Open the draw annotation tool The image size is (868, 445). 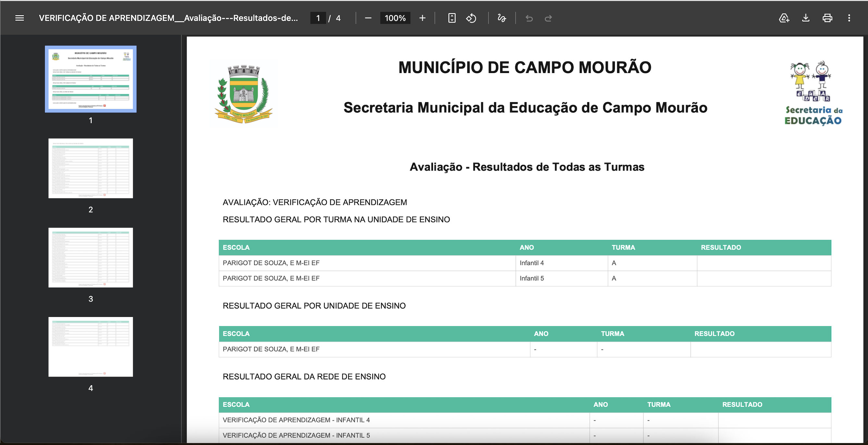click(502, 18)
